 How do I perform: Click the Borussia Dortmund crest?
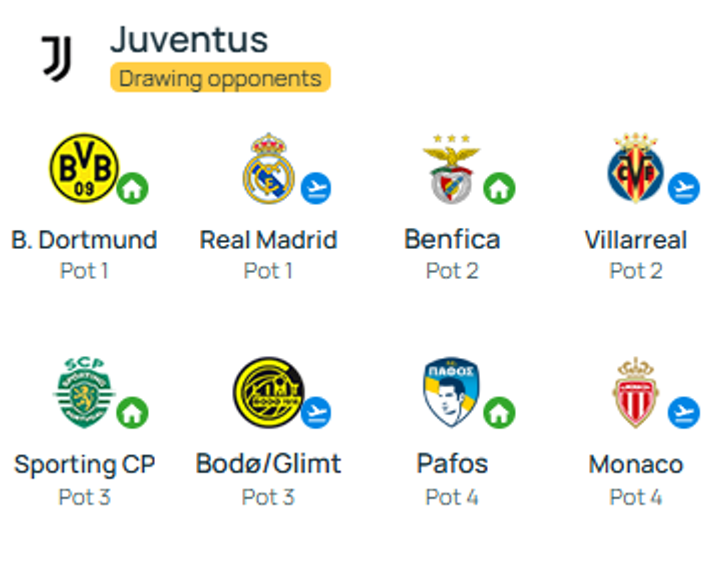click(83, 168)
